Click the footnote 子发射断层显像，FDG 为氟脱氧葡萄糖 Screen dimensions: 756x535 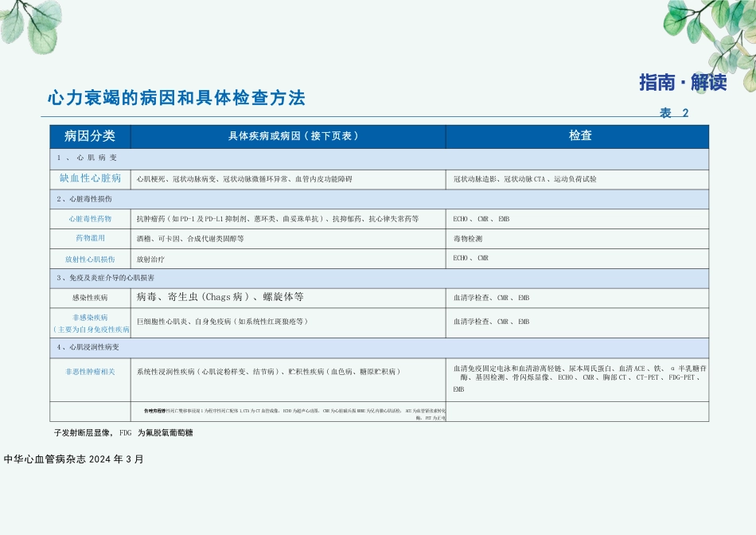tap(123, 433)
